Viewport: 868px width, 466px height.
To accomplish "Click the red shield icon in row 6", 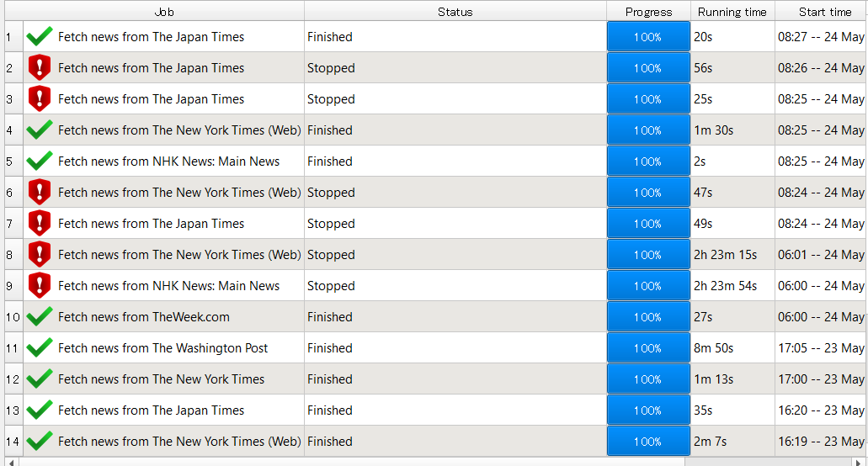I will coord(40,193).
